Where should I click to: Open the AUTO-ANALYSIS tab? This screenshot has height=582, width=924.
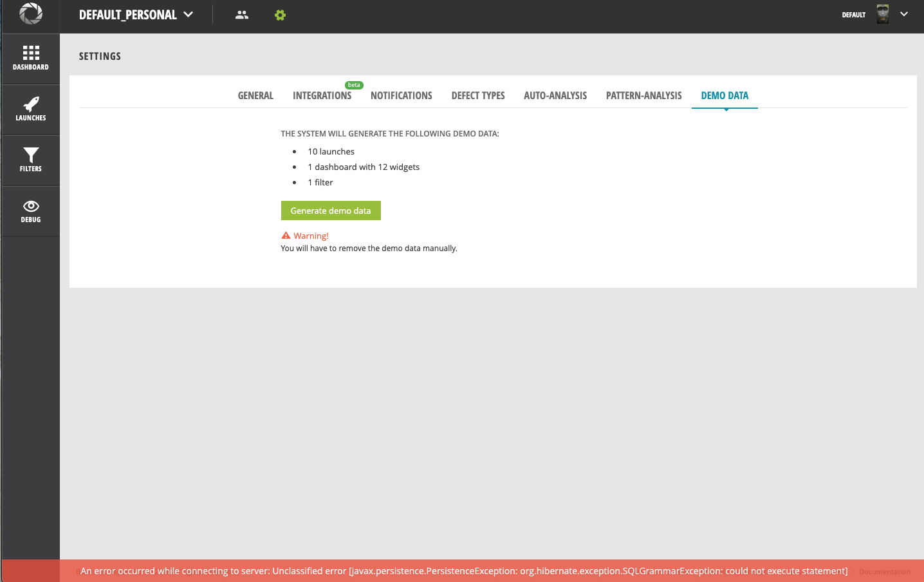tap(555, 95)
